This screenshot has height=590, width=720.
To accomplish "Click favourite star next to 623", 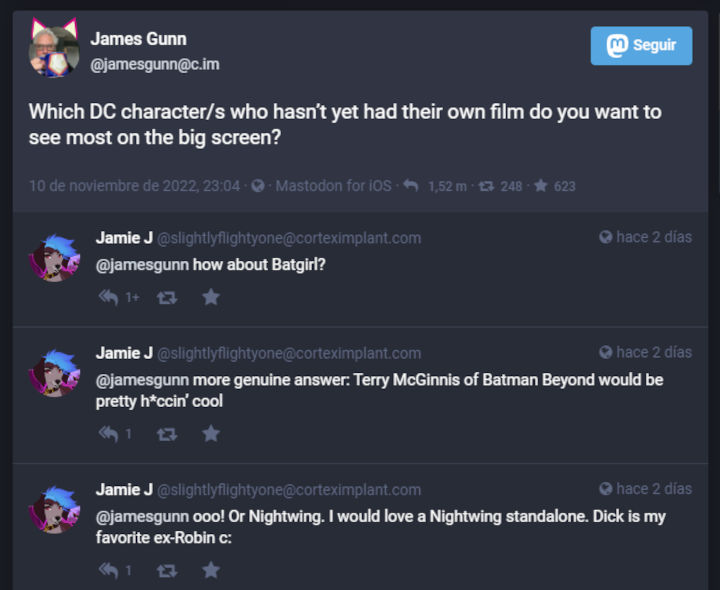I will pos(540,186).
